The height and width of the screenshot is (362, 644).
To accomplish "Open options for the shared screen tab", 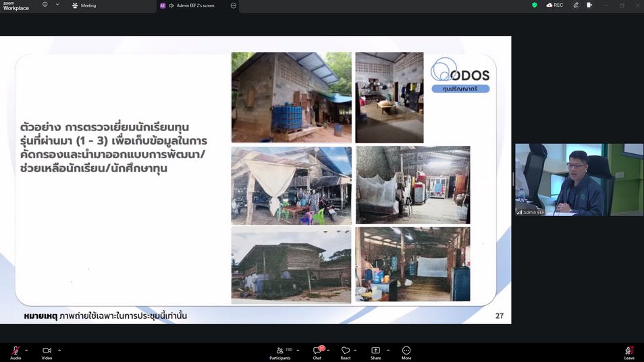I will click(x=234, y=5).
